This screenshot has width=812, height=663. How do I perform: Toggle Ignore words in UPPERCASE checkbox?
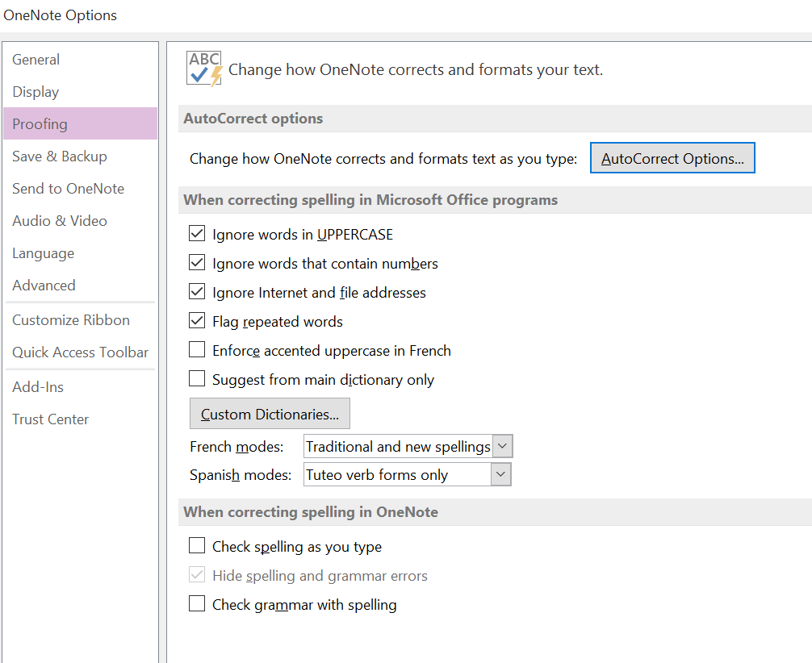[197, 234]
